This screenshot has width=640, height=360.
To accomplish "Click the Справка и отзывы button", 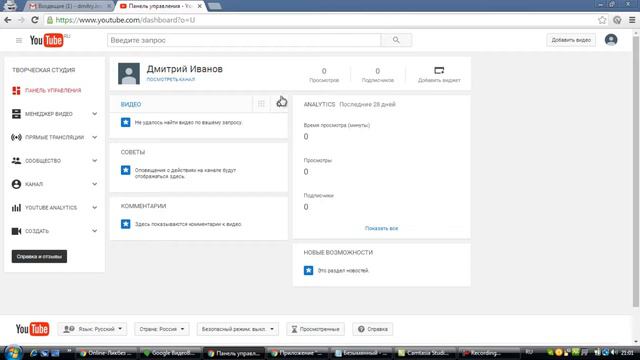I will click(x=39, y=257).
